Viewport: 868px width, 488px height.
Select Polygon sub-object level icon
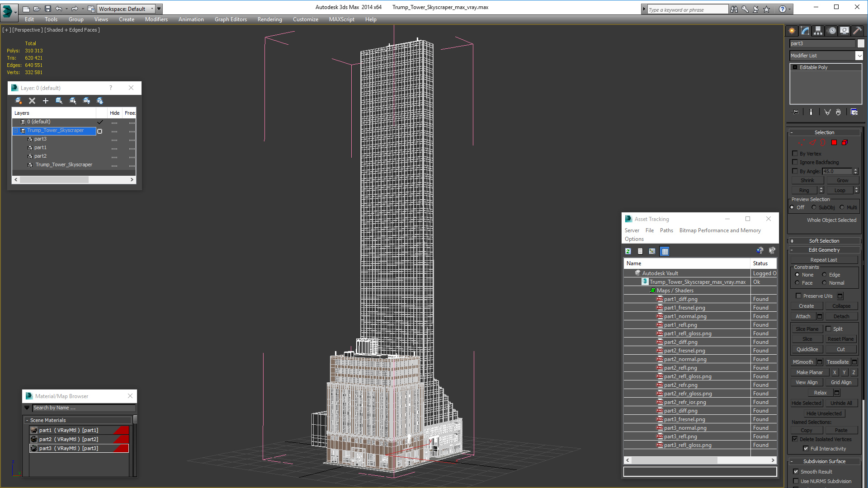coord(834,142)
